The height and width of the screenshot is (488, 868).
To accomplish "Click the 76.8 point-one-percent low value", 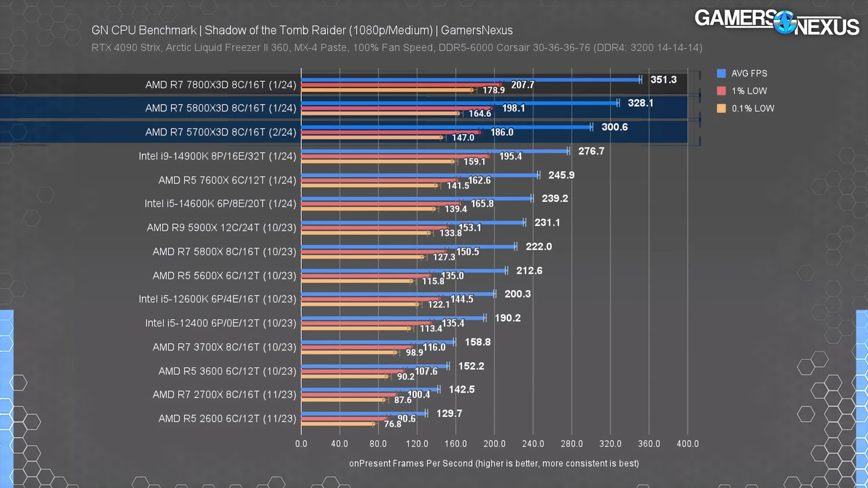I will point(392,424).
